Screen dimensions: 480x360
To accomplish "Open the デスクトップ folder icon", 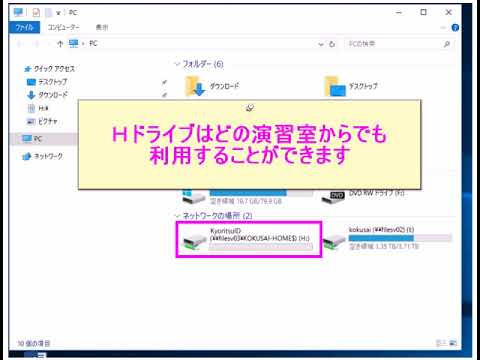I will [x=335, y=86].
